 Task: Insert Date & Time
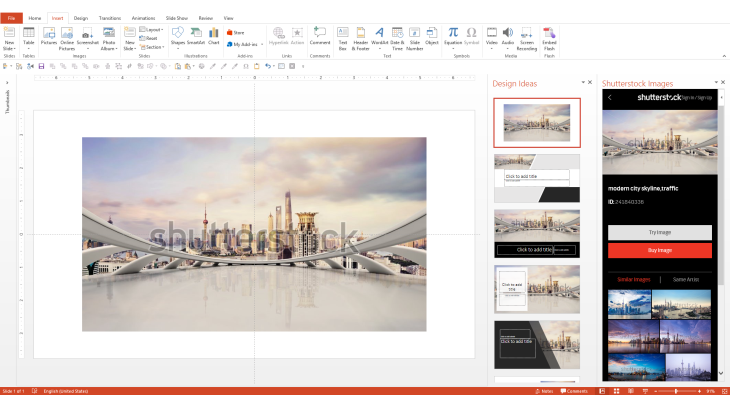pos(397,38)
